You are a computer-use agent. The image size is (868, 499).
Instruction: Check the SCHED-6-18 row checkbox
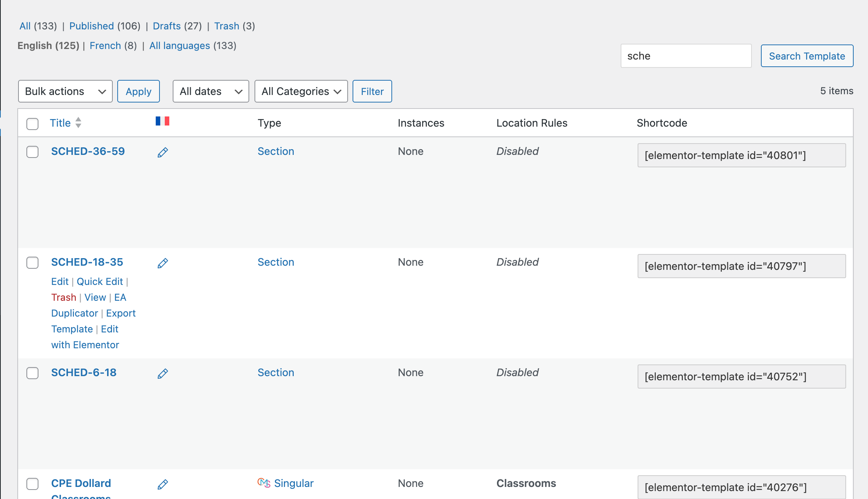32,373
